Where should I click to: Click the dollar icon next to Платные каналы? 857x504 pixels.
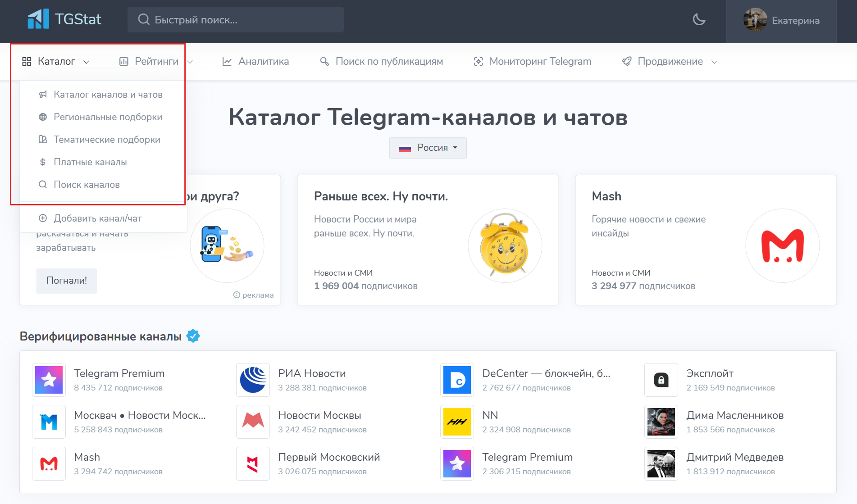coord(43,162)
